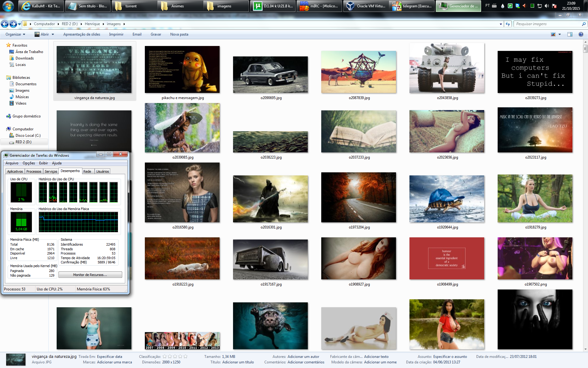The image size is (588, 368).
Task: Open the Explorer help icon
Action: pos(581,34)
